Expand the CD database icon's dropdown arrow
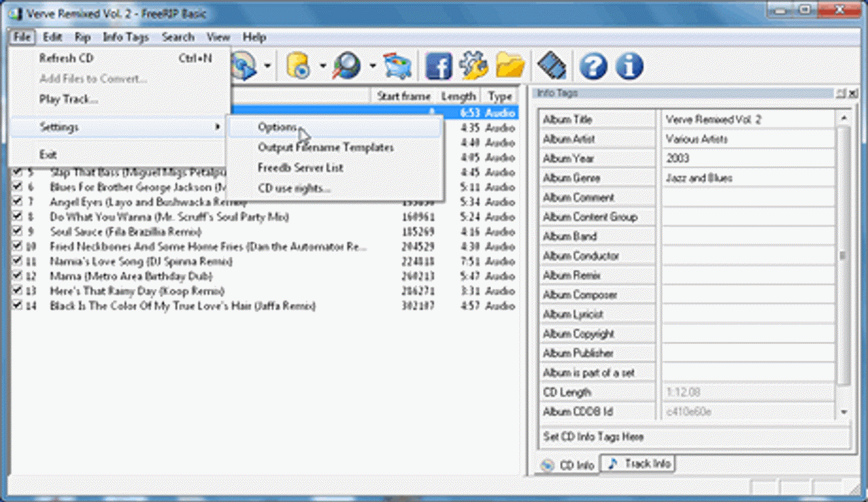 point(322,66)
